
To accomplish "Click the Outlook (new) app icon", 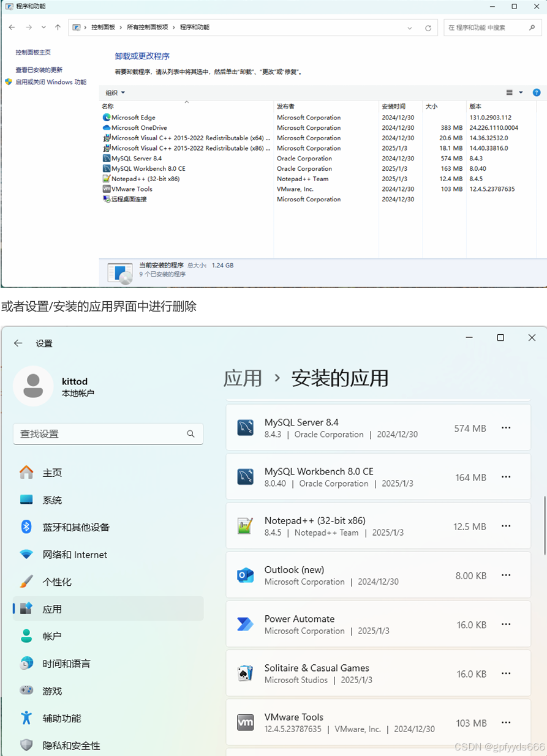I will pyautogui.click(x=246, y=575).
